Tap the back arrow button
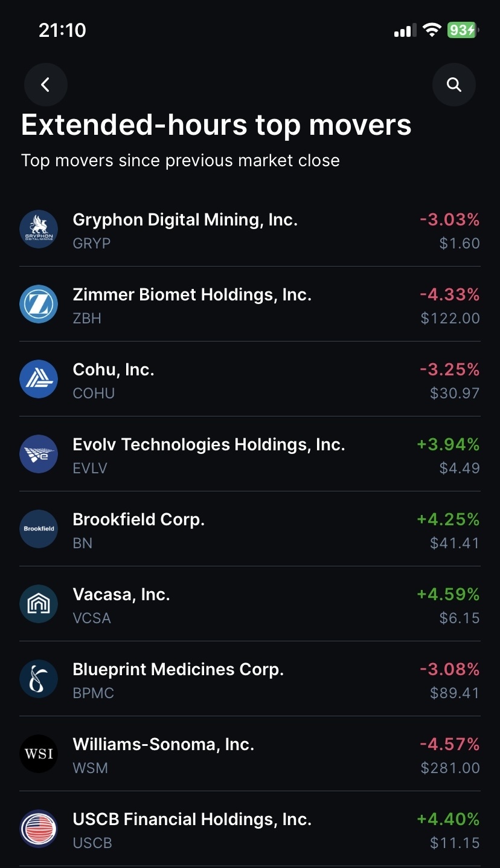This screenshot has height=868, width=500. 45,85
